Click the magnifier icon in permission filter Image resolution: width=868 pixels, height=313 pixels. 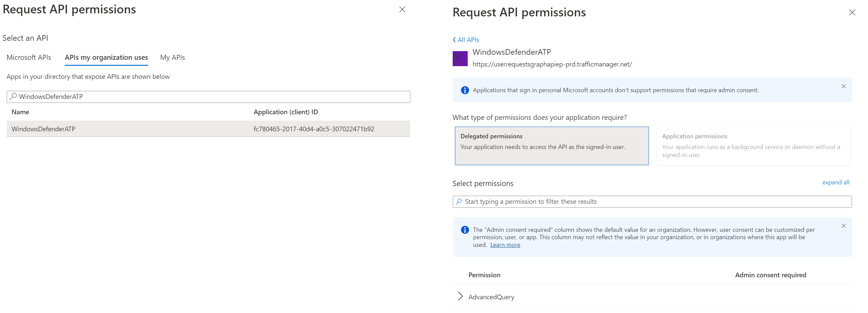tap(459, 202)
